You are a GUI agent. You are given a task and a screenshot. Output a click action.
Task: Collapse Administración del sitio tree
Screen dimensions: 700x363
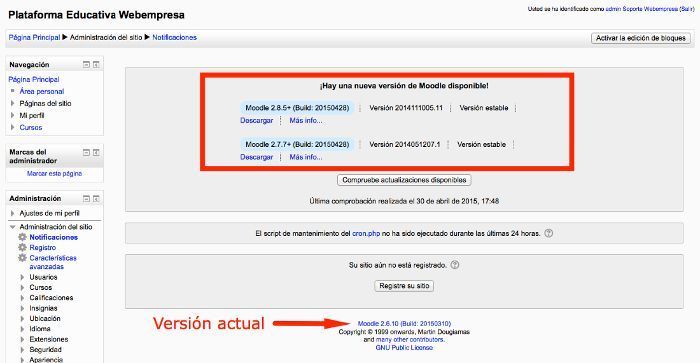coord(12,227)
